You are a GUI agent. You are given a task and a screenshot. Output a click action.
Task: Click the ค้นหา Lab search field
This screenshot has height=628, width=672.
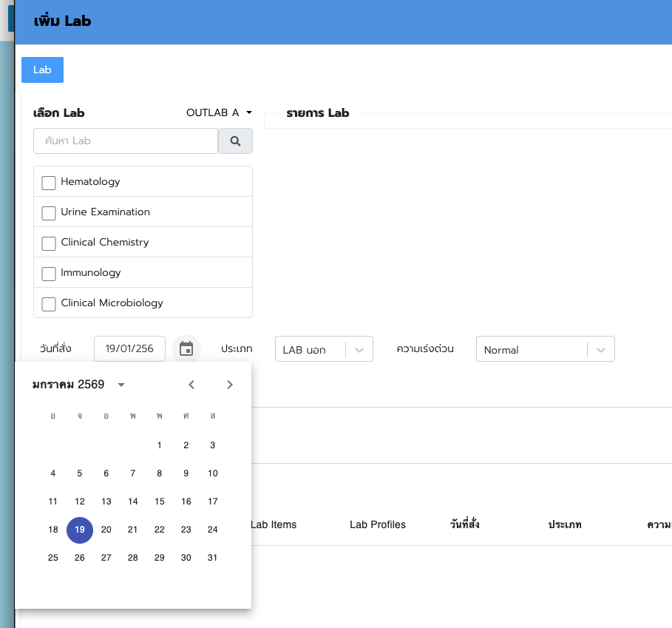(x=126, y=141)
